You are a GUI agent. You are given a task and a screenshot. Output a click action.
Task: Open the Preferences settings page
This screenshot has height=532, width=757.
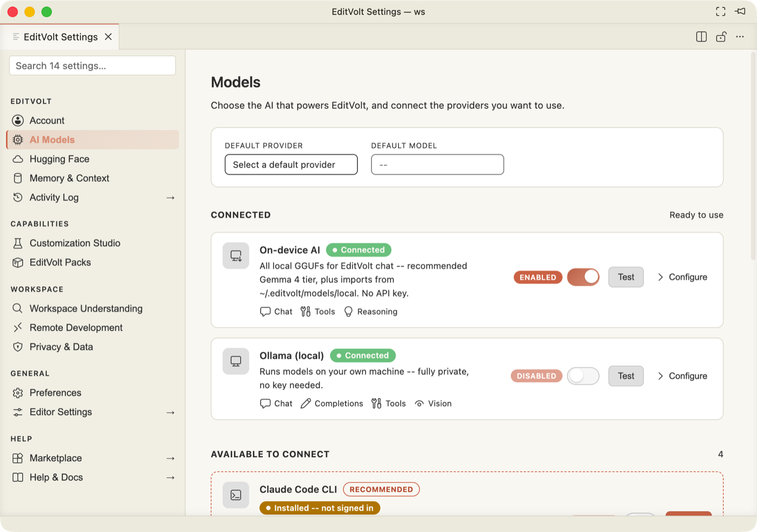(92, 393)
